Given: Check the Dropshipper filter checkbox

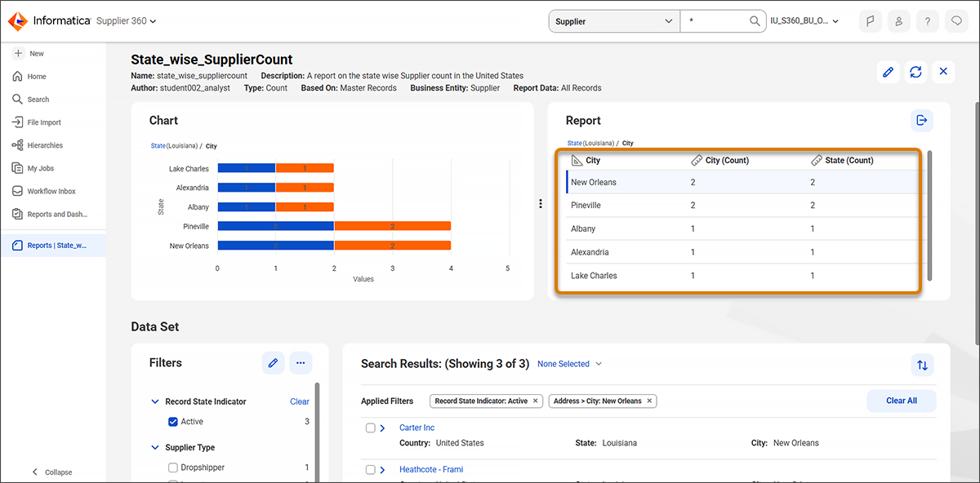Looking at the screenshot, I should (173, 467).
